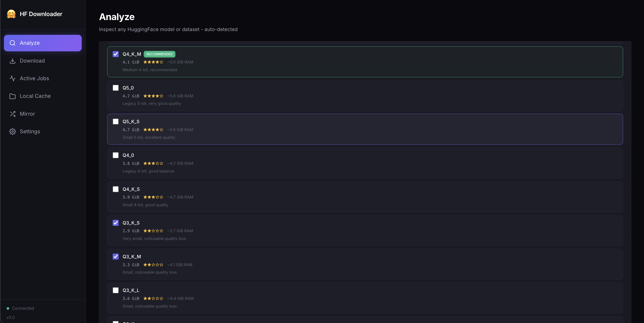Click the Q4_K_S star rating

click(153, 197)
